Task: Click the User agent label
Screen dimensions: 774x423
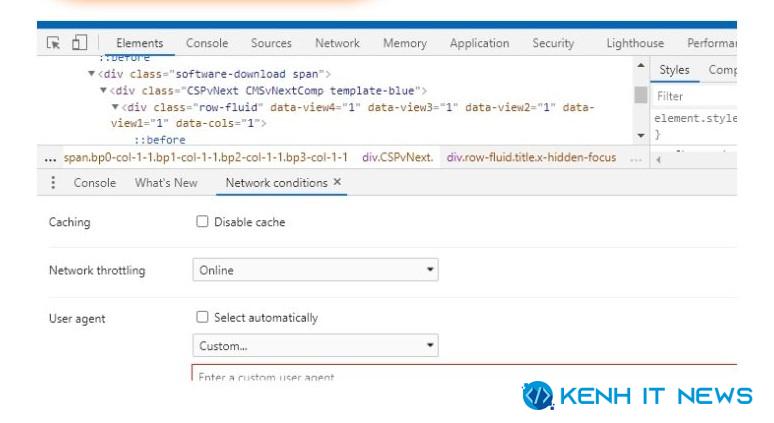Action: pos(77,319)
